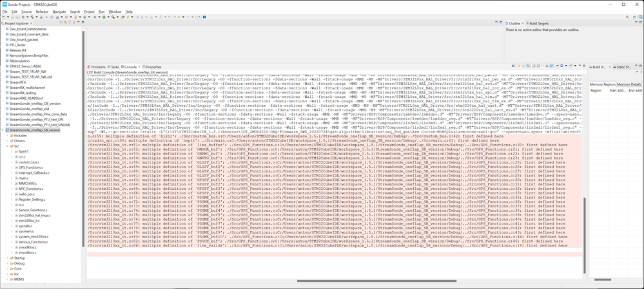Select GPS_Functions.c in Project Explorer
This screenshot has height=289, width=644.
[31, 167]
